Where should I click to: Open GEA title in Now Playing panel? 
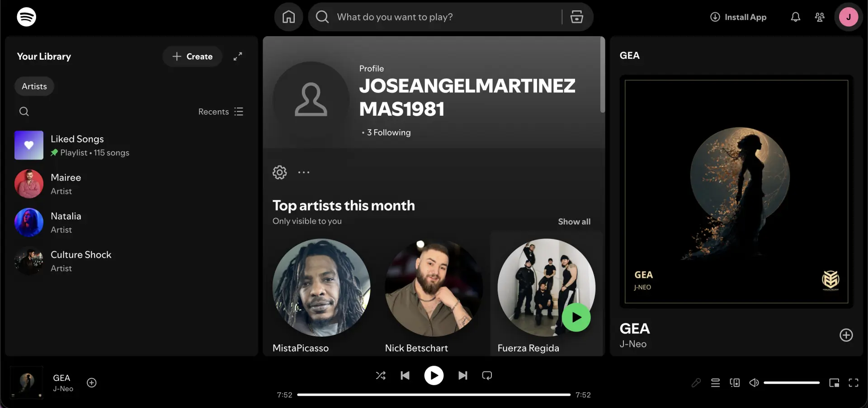[635, 328]
